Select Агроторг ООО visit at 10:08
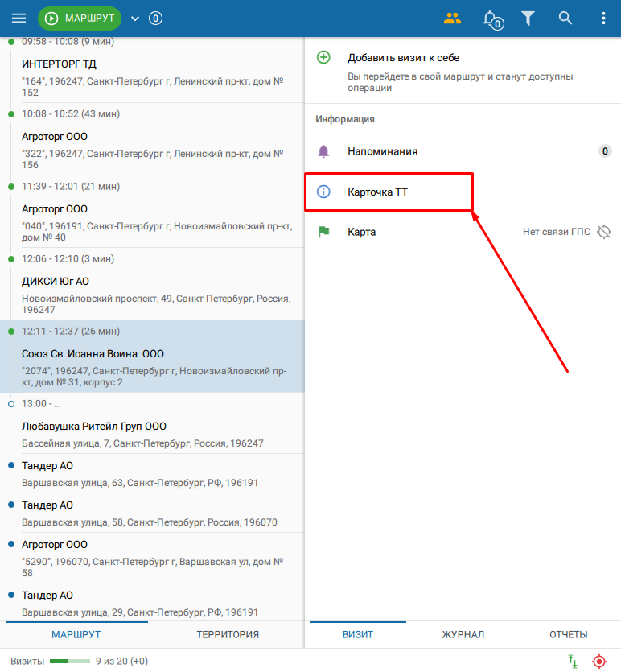The height and width of the screenshot is (672, 621). 152,139
